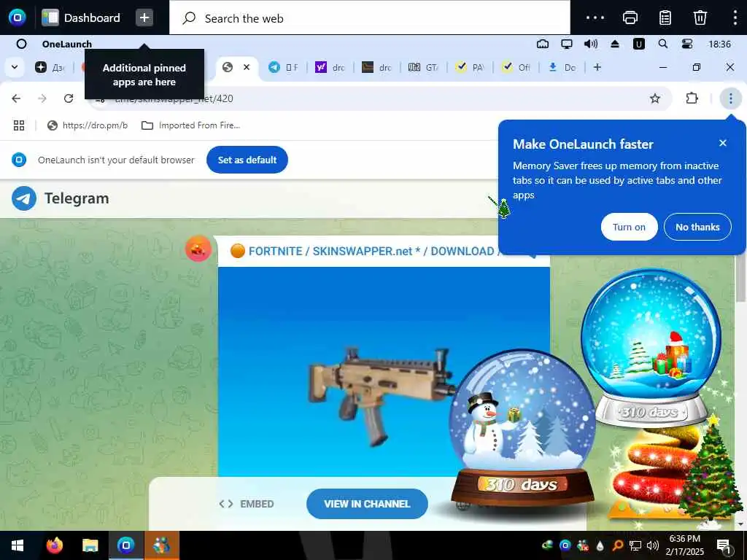Switch to the first pinned browser tab
The width and height of the screenshot is (747, 560).
(x=49, y=67)
